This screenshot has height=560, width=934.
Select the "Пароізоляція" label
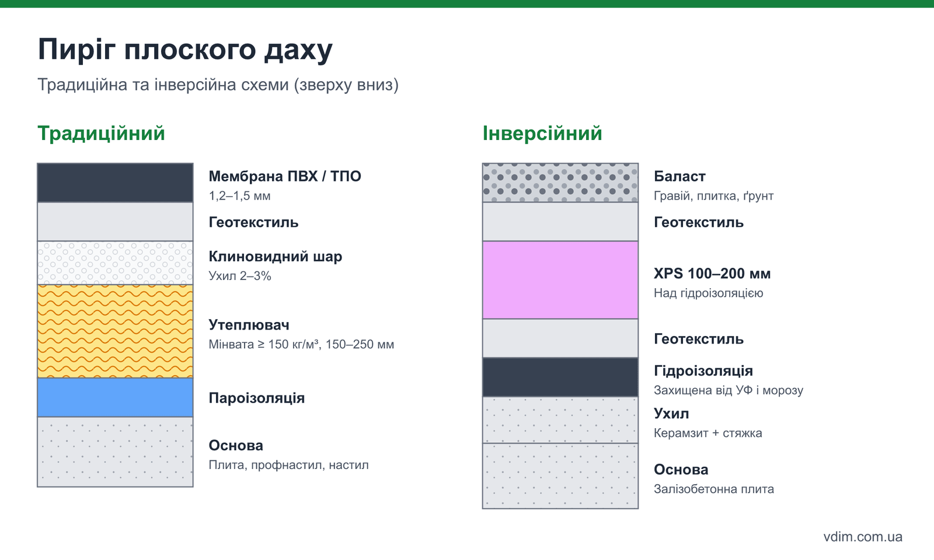(257, 398)
